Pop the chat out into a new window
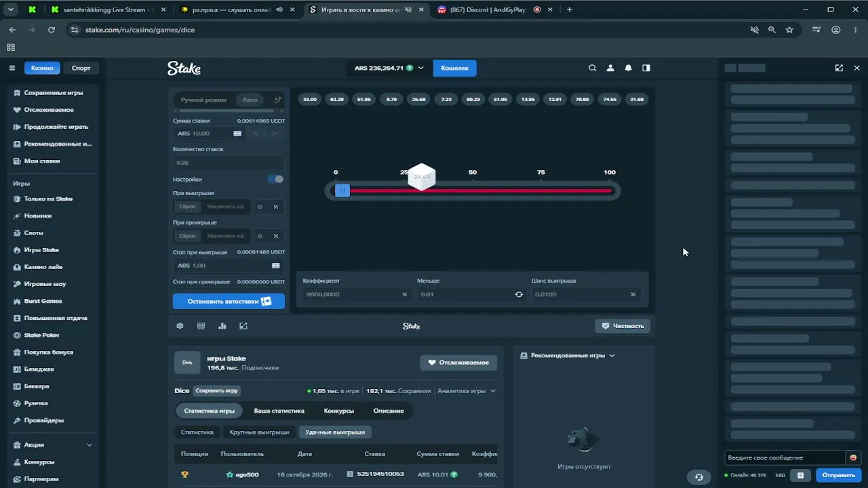 click(x=839, y=68)
